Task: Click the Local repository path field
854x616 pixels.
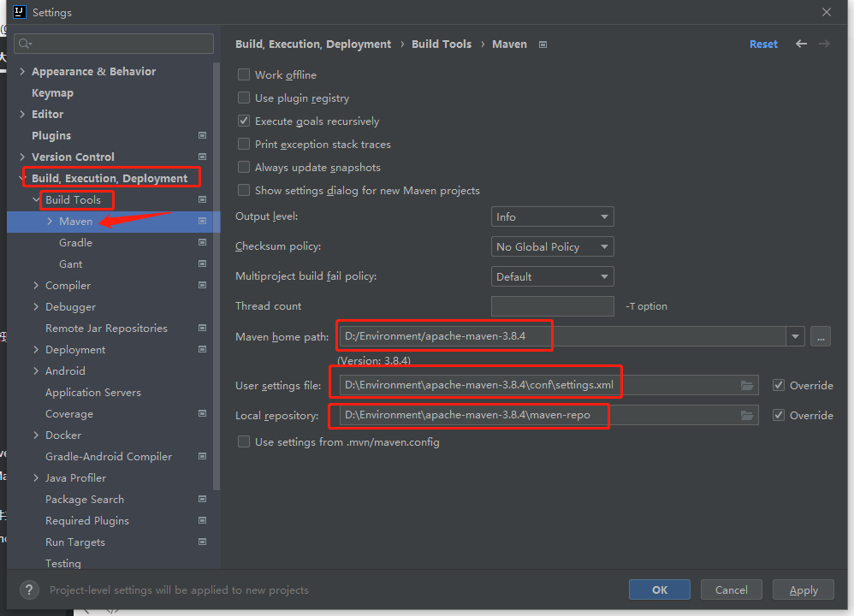Action: pos(549,415)
